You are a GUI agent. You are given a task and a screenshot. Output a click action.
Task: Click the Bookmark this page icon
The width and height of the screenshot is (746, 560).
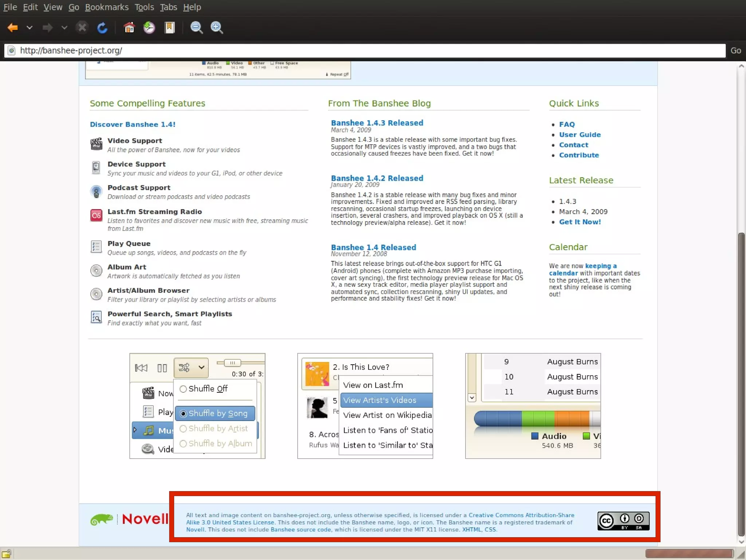pos(169,28)
